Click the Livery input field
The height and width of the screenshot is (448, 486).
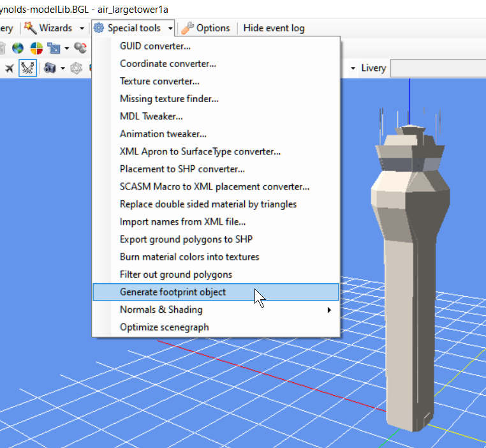[x=438, y=68]
